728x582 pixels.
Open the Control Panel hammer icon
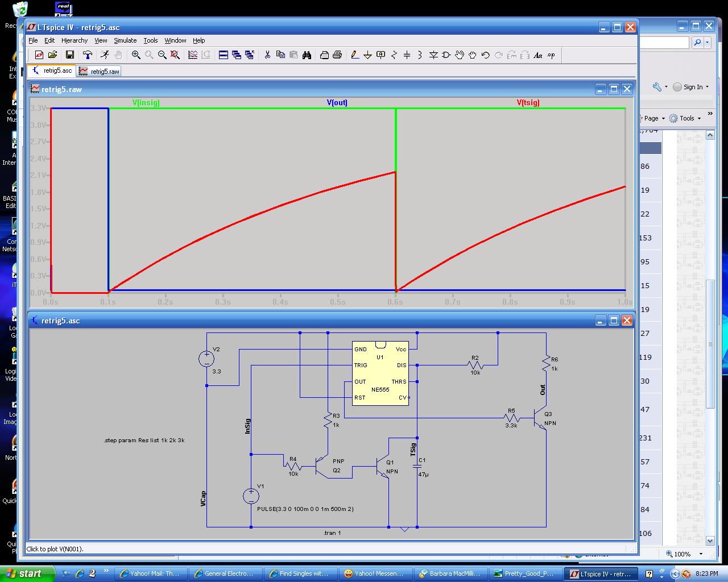87,55
